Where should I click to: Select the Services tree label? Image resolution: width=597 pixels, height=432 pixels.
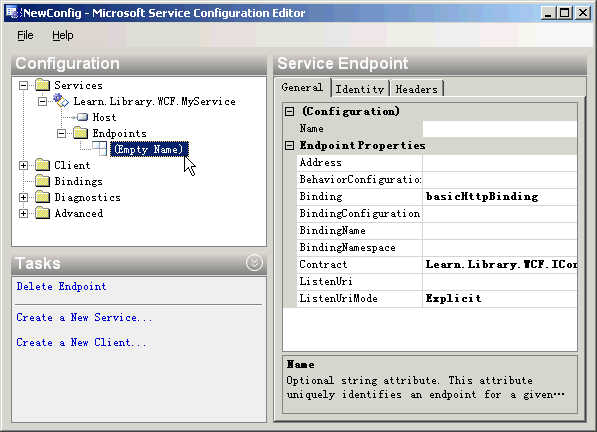click(78, 85)
